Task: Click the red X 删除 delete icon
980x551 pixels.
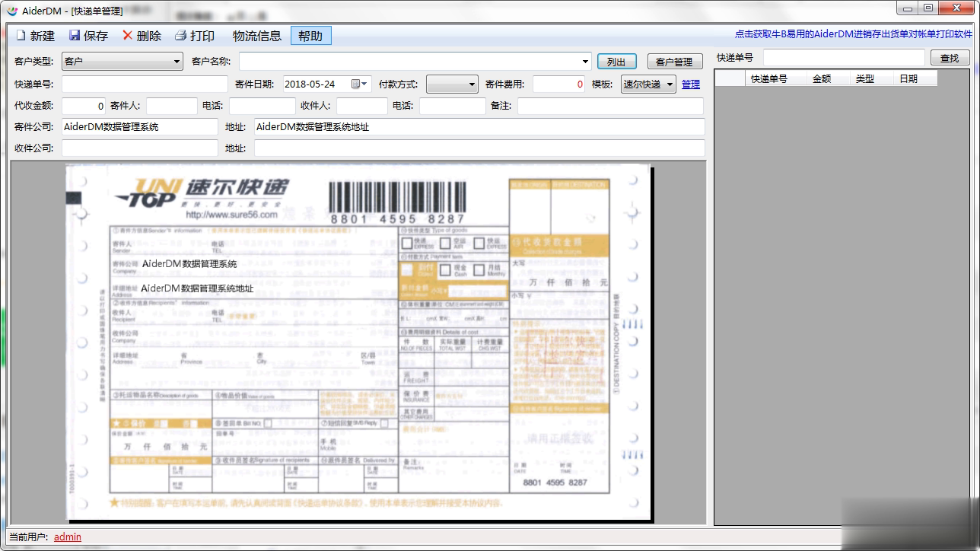Action: pos(127,36)
